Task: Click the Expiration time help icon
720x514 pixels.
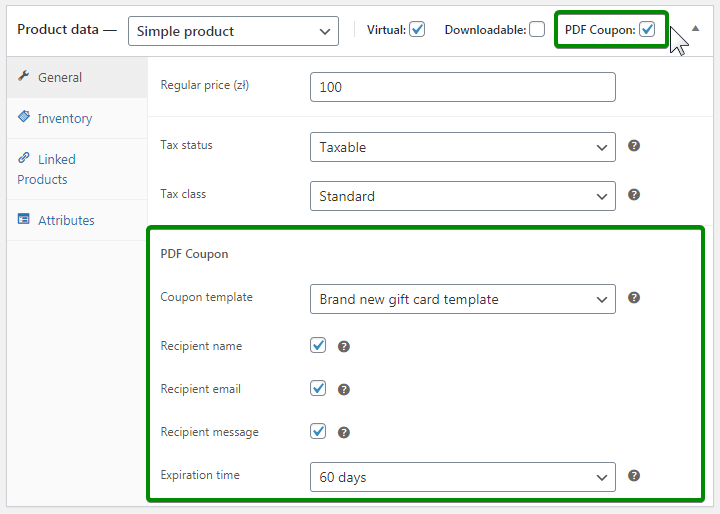Action: [634, 475]
